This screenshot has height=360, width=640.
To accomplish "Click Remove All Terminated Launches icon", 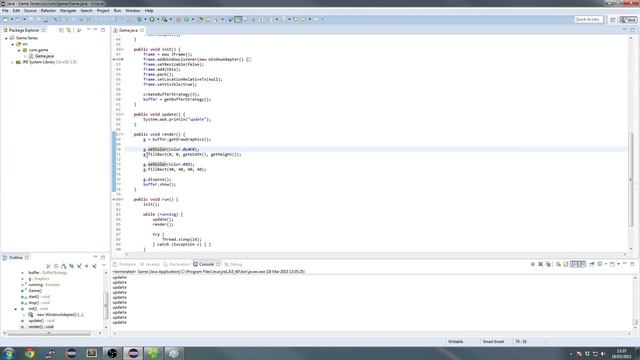I will click(x=548, y=264).
